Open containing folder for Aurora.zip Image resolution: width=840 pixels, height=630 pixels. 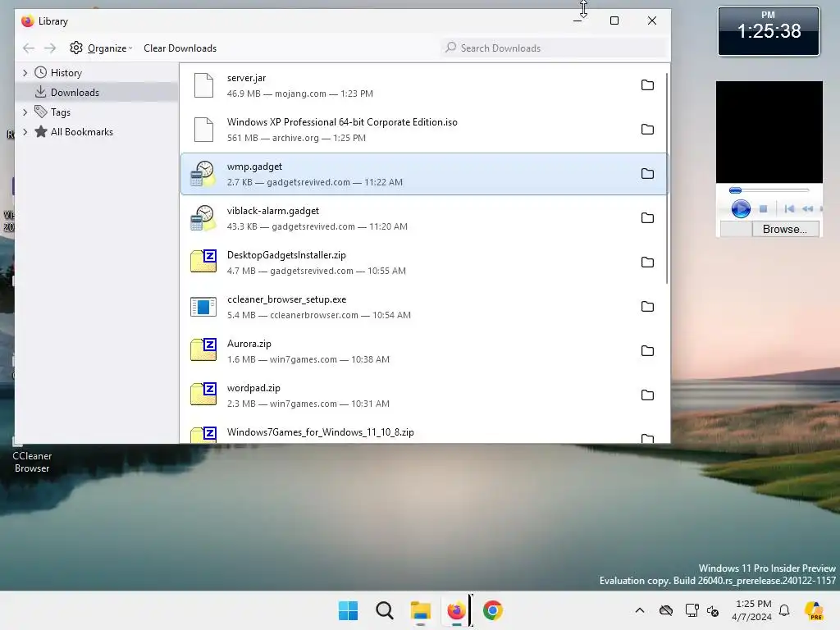coord(647,351)
